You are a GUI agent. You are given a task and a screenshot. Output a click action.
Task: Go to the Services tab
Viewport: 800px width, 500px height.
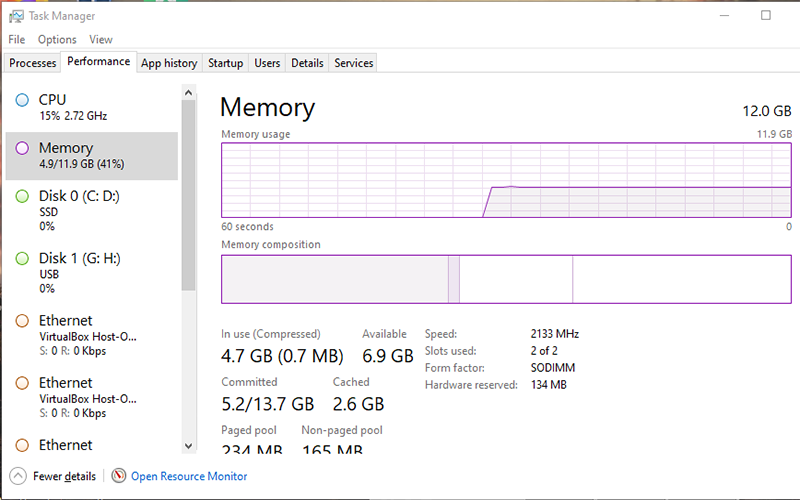353,63
